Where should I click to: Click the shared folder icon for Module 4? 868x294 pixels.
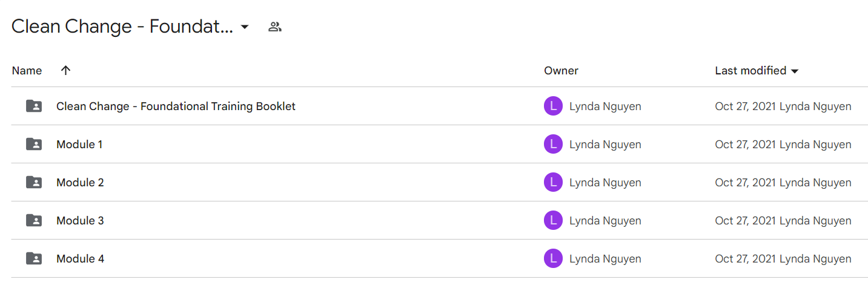[34, 259]
